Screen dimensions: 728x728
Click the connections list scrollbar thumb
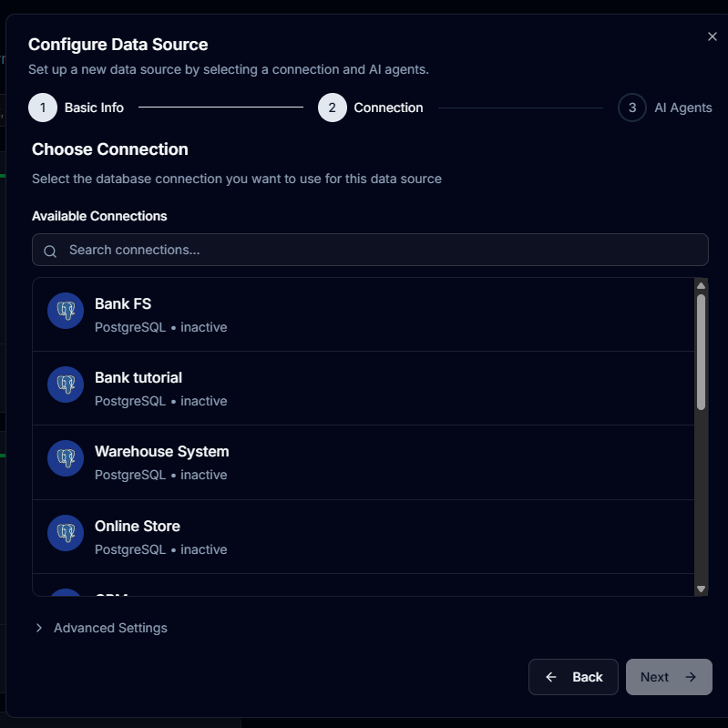tap(701, 352)
